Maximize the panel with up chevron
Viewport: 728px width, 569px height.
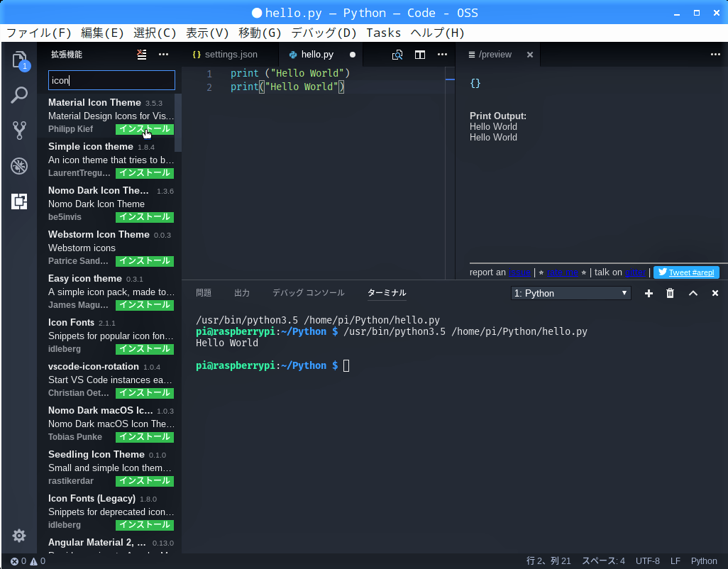tap(693, 293)
